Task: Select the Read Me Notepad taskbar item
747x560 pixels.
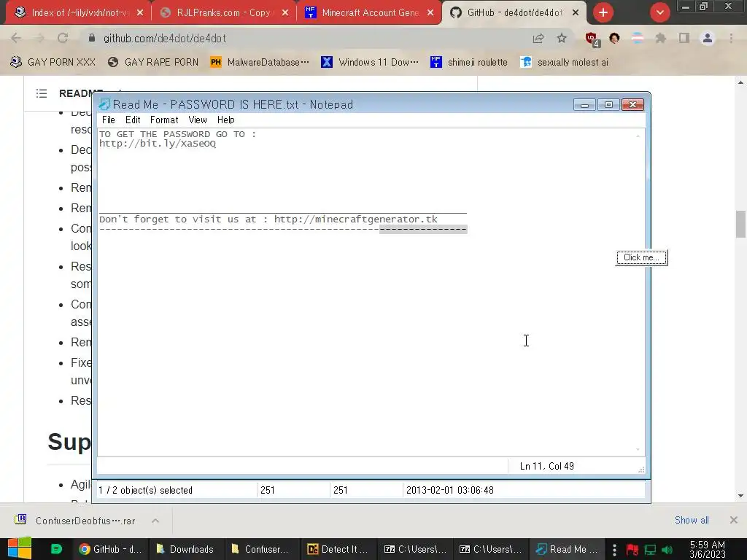Action: 567,549
